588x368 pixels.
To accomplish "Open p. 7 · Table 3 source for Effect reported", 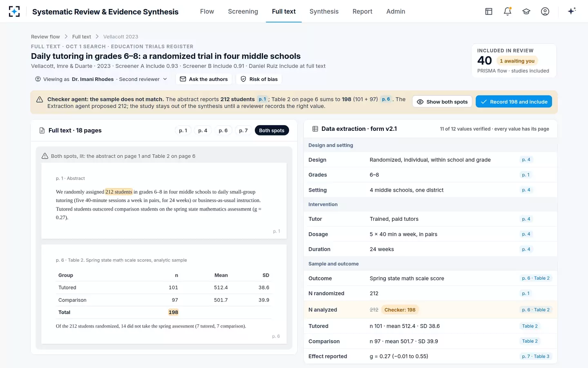I will coord(536,357).
